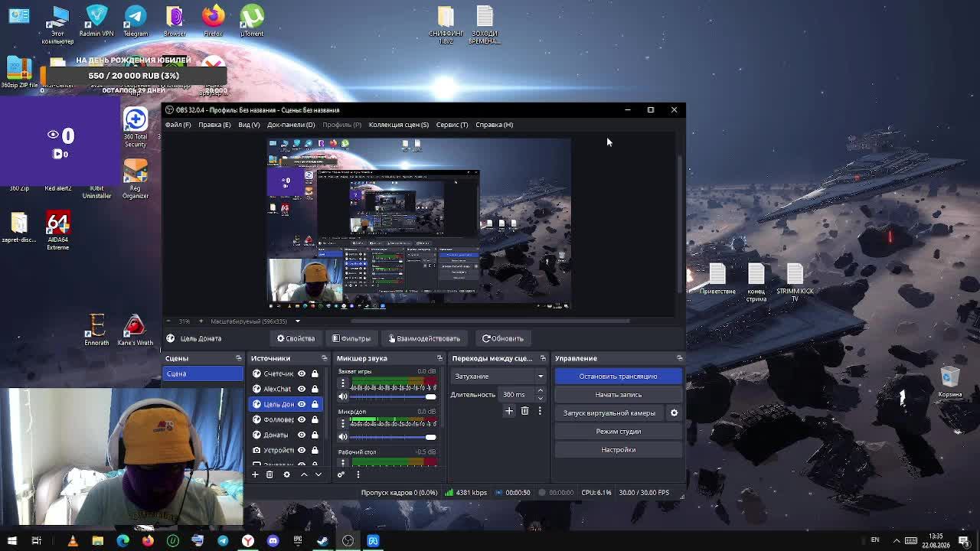The image size is (980, 551).
Task: Click the transition duration field 300 ms
Action: (517, 395)
